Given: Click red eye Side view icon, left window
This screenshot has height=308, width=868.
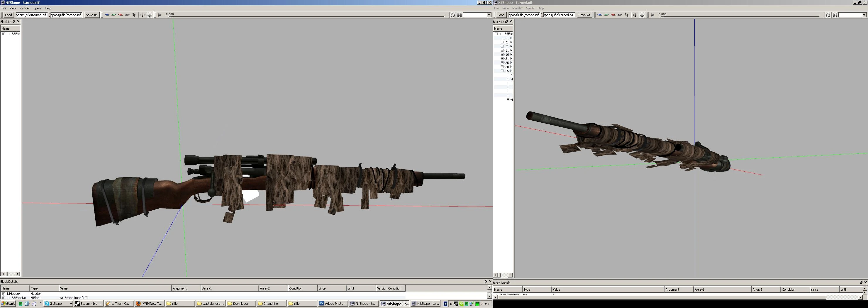Looking at the screenshot, I should (120, 15).
